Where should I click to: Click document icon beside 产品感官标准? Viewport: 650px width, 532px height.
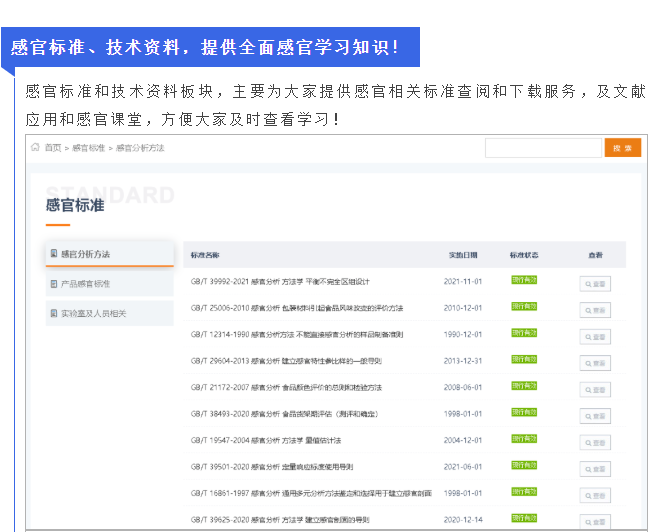click(x=54, y=284)
